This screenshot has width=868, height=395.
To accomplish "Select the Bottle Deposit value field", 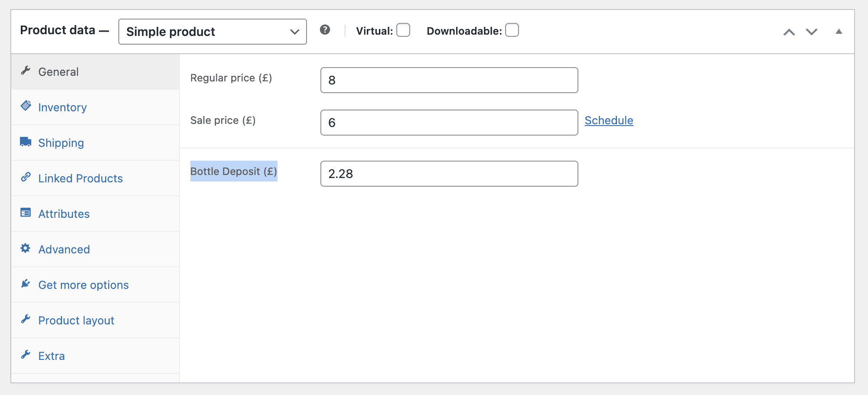I will pos(449,174).
